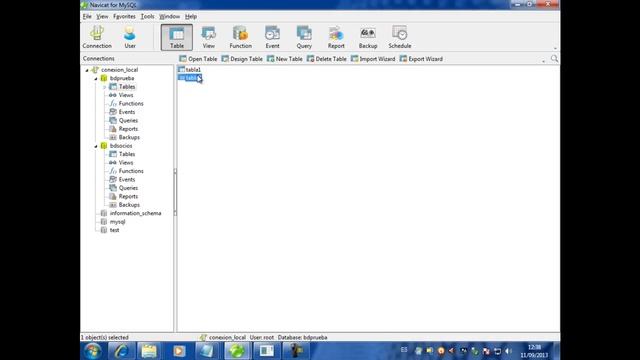Select Tables under bdsocios
Image resolution: width=640 pixels, height=360 pixels.
127,154
